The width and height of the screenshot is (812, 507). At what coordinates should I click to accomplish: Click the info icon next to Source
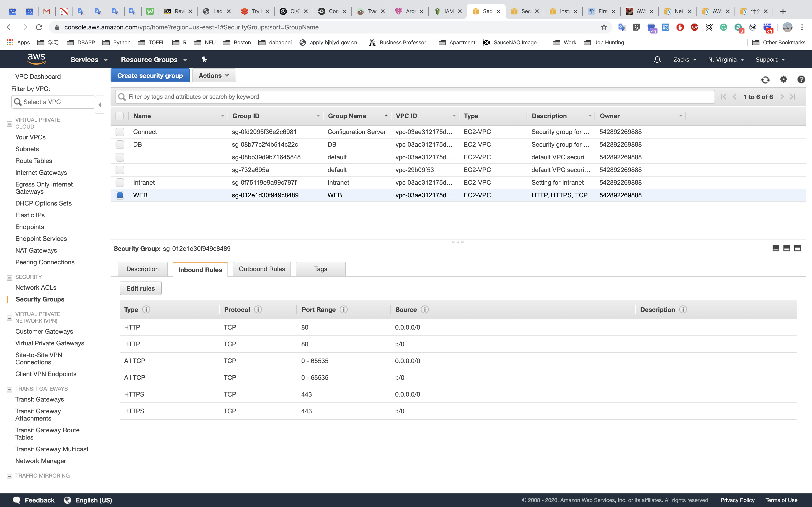424,309
